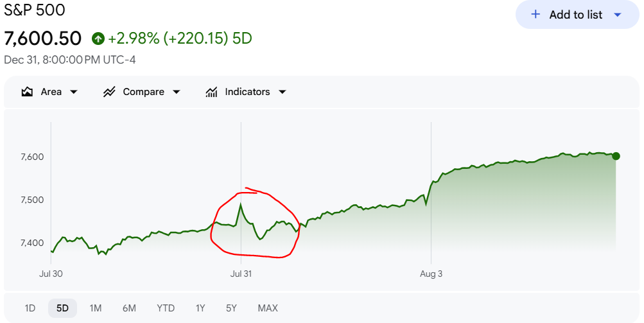Click the Add to list button
Image resolution: width=644 pixels, height=323 pixels.
click(x=577, y=14)
